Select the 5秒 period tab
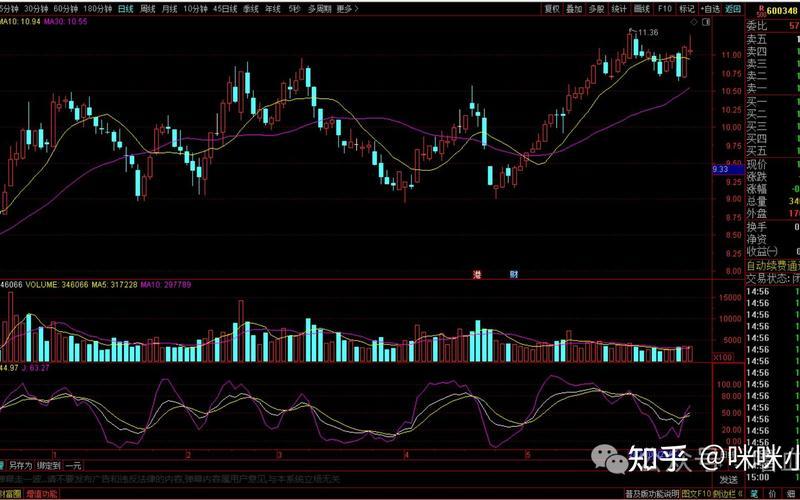 click(x=294, y=9)
